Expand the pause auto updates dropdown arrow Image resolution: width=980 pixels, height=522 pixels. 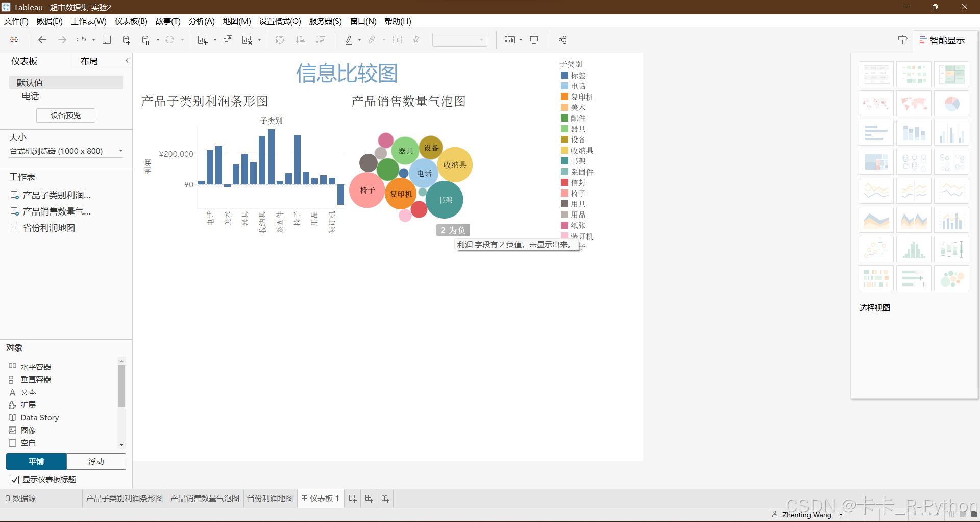click(158, 40)
